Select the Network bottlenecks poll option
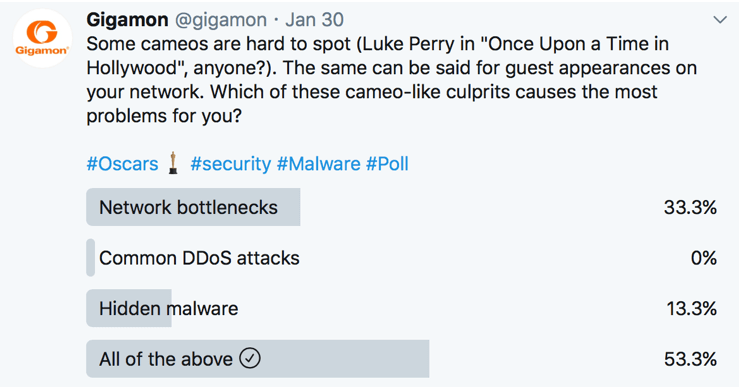739x387 pixels. coord(402,207)
